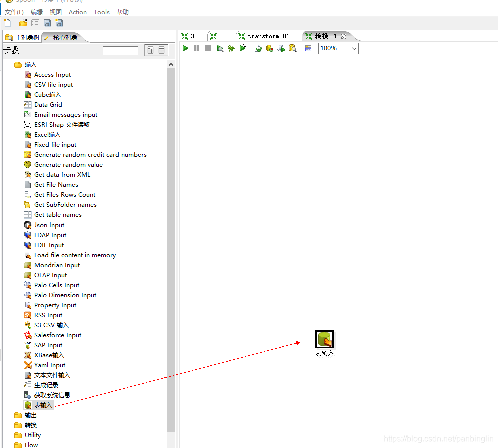Open the Tools menu
This screenshot has height=448, width=498.
coord(102,12)
